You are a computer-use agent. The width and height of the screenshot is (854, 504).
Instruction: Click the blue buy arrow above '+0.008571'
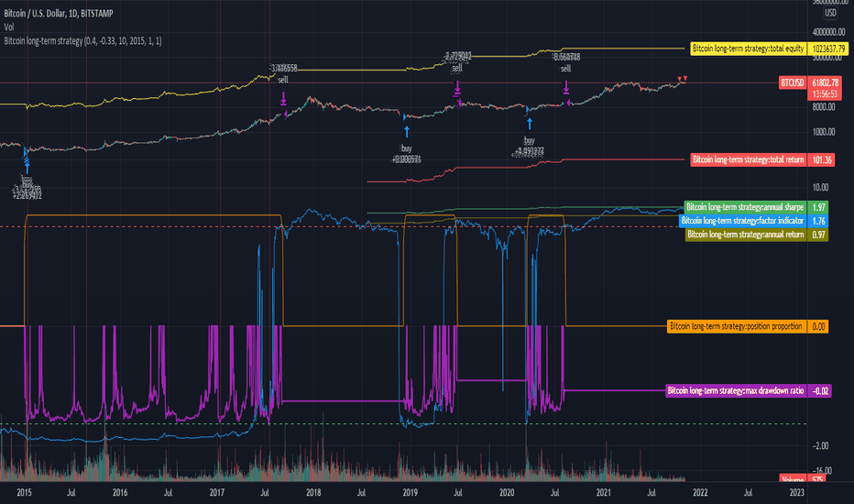[406, 132]
